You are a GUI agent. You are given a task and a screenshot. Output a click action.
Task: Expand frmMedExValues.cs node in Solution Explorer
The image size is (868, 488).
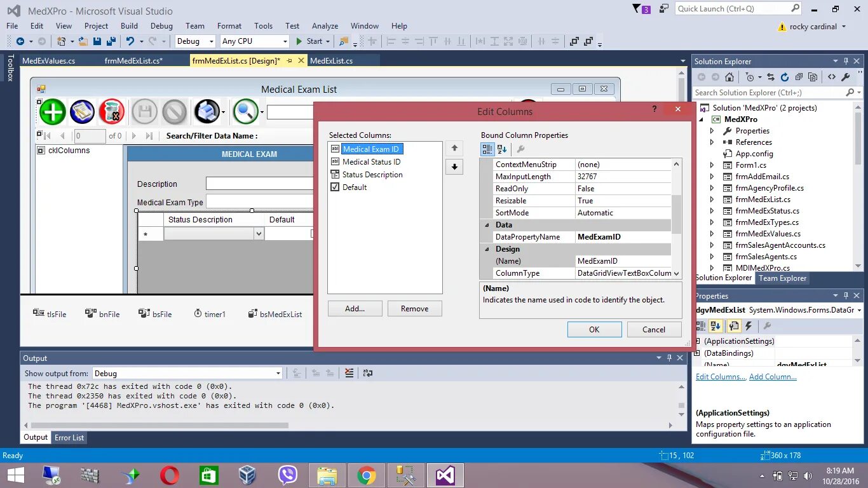point(712,234)
